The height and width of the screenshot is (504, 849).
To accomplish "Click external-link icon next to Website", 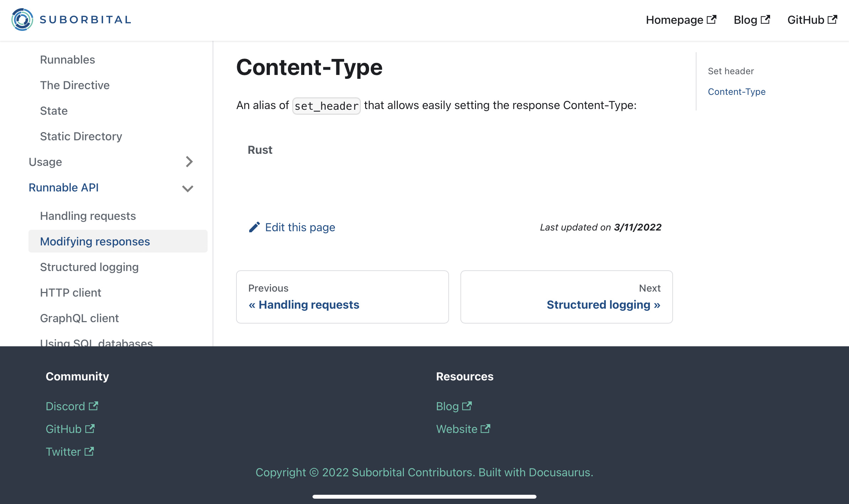I will tap(485, 429).
